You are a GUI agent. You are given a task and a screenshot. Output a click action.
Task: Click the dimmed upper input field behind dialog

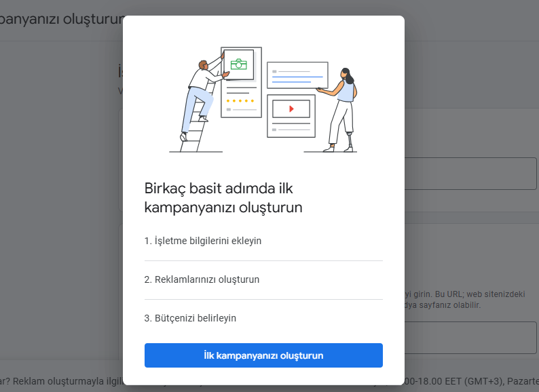point(470,174)
